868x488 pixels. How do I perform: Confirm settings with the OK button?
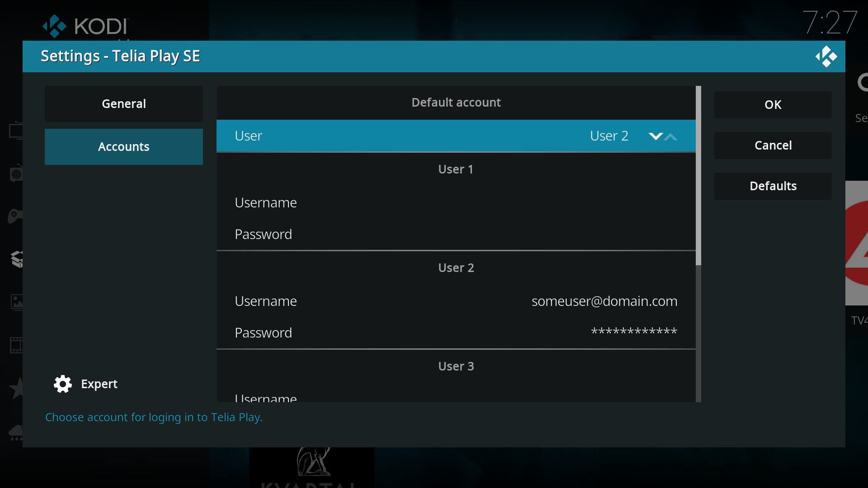tap(773, 105)
